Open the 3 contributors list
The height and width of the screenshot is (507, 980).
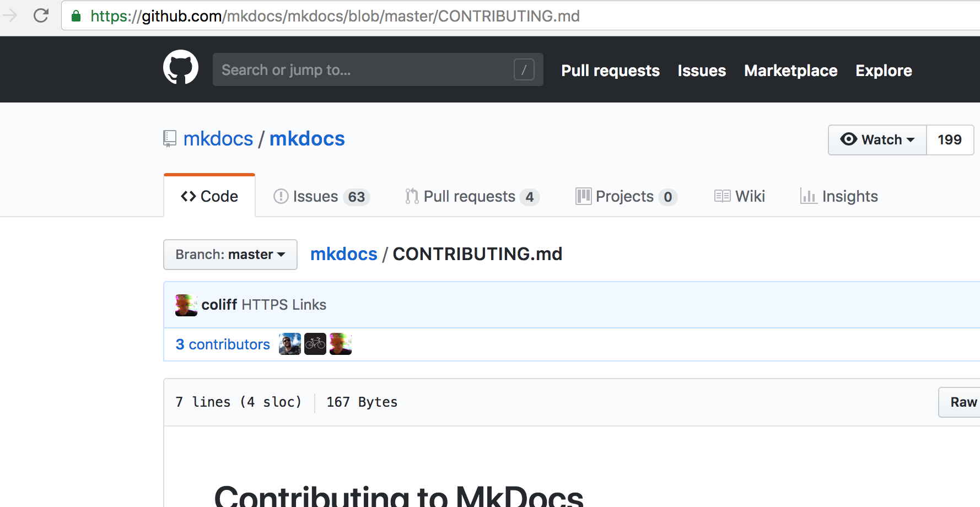(x=223, y=344)
